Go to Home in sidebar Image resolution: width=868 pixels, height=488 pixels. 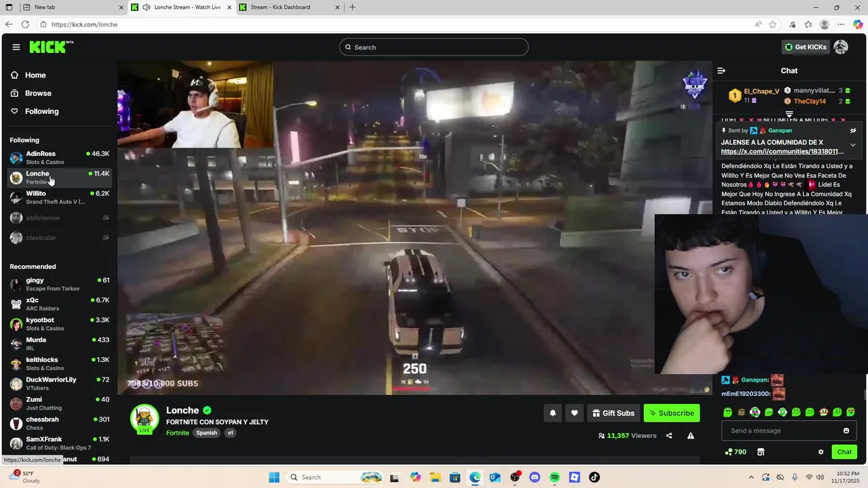(x=28, y=75)
